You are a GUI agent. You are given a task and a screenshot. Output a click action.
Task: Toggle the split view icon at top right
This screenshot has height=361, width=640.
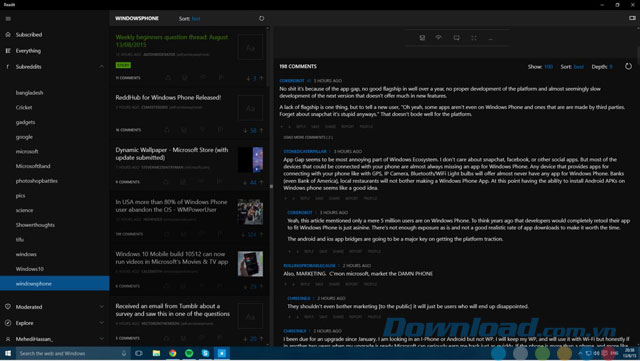tap(632, 18)
